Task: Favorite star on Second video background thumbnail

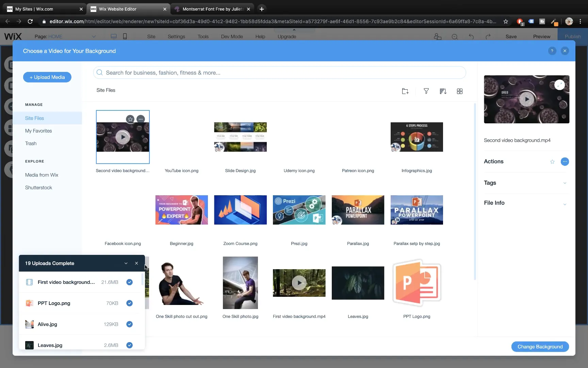Action: point(130,119)
